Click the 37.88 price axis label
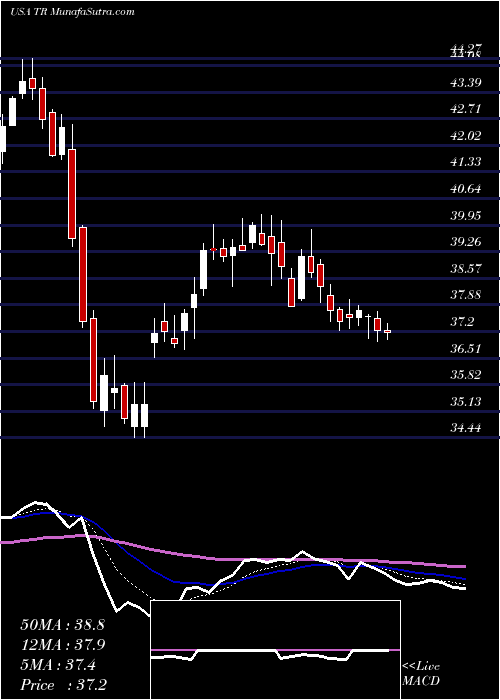 click(x=465, y=295)
